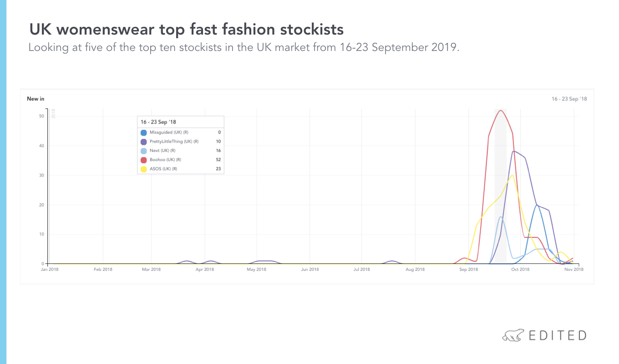The width and height of the screenshot is (619, 364).
Task: Click the Boohoo value 52 in tooltip
Action: pos(218,160)
